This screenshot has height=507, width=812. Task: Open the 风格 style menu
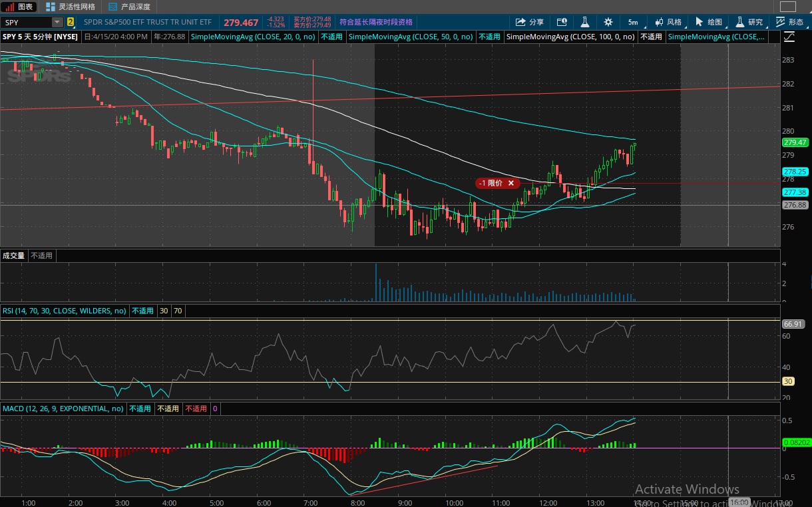(668, 22)
